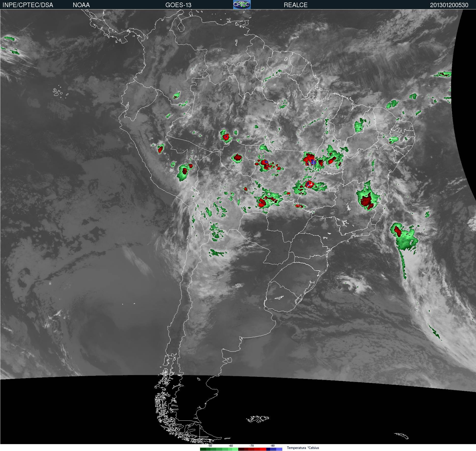The image size is (476, 451).
Task: Pick the bright red swatch on the scale
Action: 263,449
